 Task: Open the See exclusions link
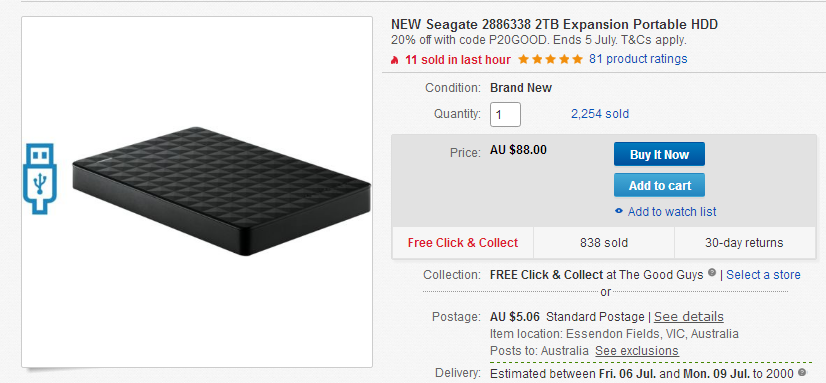[636, 351]
